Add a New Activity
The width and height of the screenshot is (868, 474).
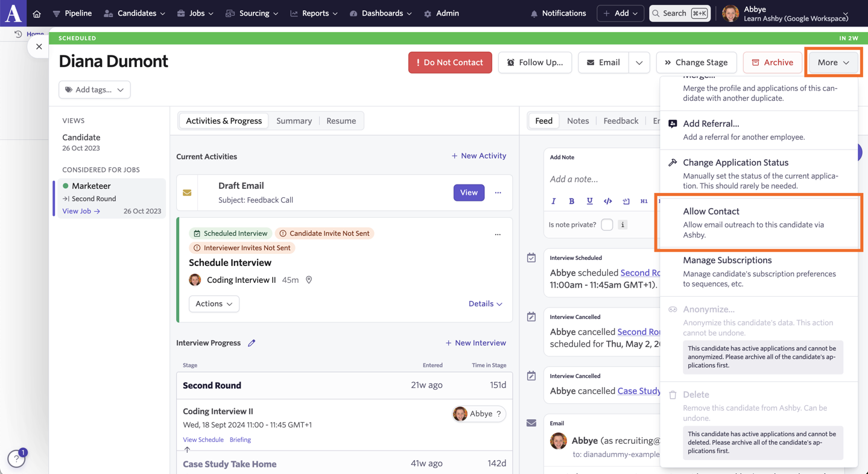[x=479, y=156]
